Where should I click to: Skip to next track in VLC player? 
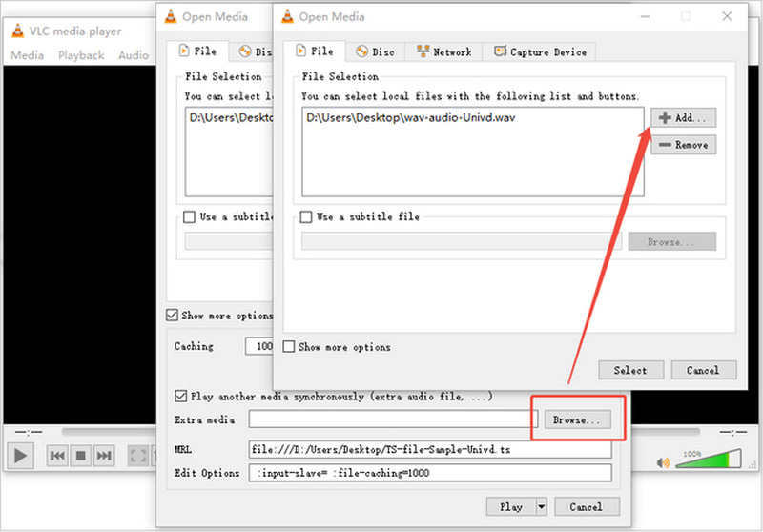104,456
